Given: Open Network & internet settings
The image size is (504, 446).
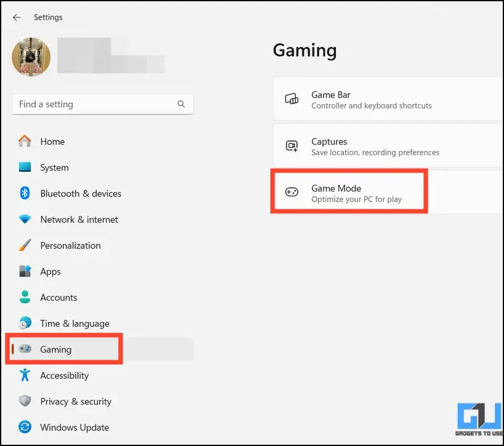Looking at the screenshot, I should point(103,219).
